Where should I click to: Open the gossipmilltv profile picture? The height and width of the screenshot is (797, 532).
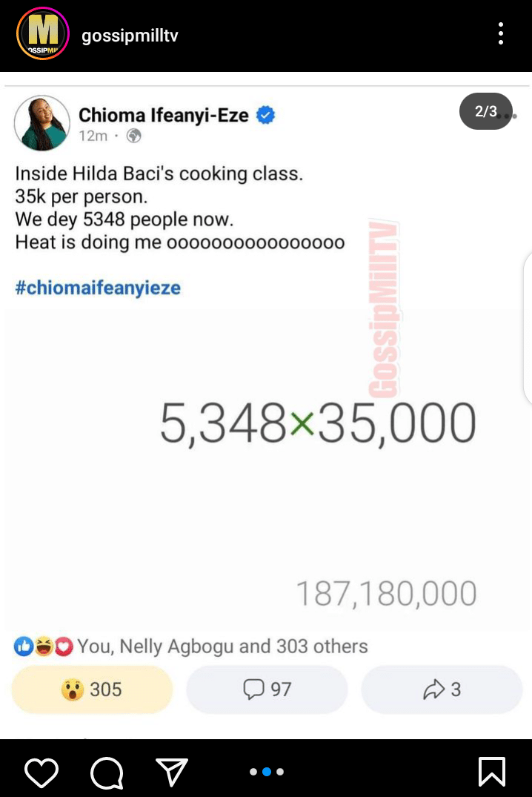click(x=43, y=33)
